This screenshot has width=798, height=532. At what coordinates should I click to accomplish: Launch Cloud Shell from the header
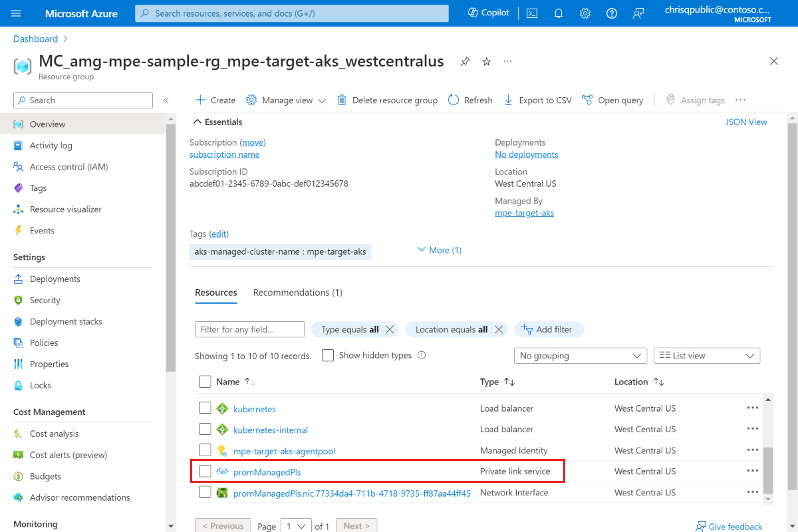pyautogui.click(x=532, y=13)
